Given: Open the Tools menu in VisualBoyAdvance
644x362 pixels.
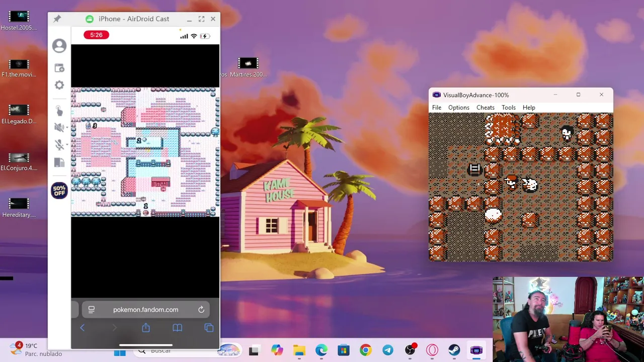Looking at the screenshot, I should 509,108.
